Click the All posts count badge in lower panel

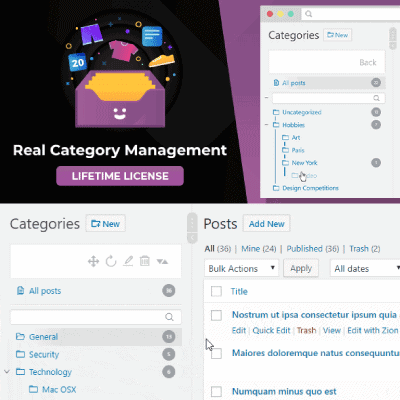pos(169,291)
